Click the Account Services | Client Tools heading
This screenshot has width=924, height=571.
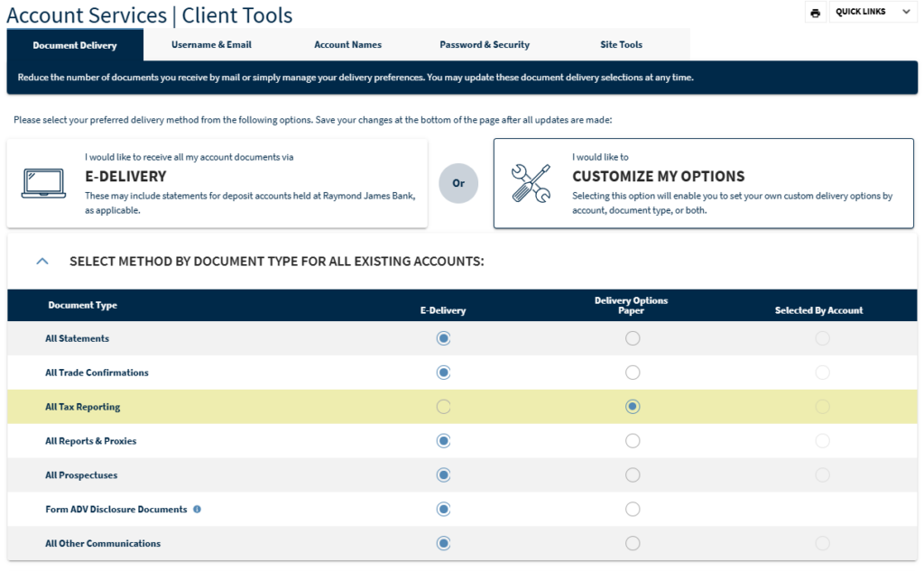pos(150,14)
